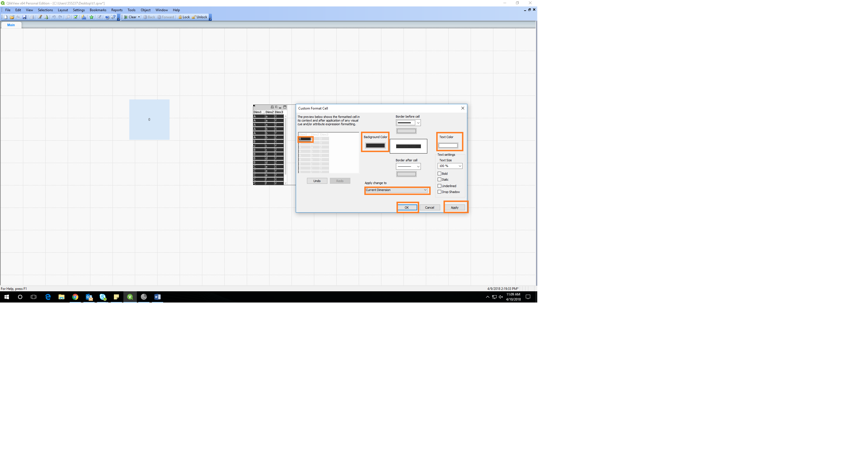Click the Open file folder icon
The height and width of the screenshot is (456, 868).
[x=12, y=17]
